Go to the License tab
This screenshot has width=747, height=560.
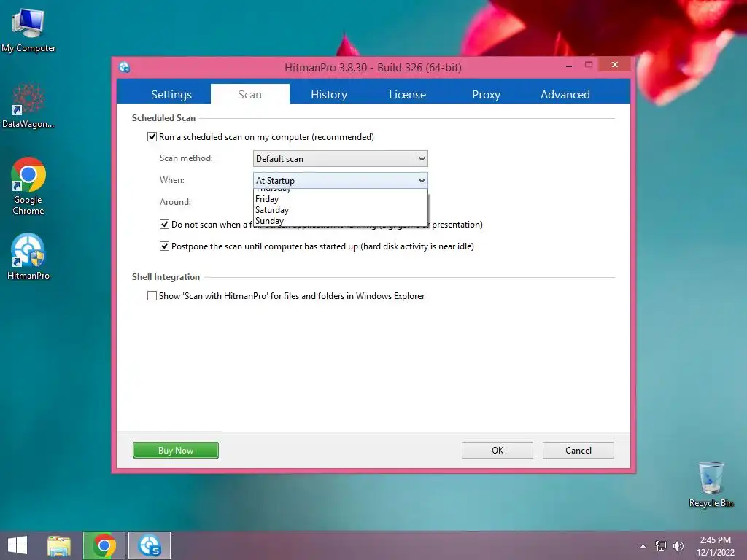coord(407,94)
